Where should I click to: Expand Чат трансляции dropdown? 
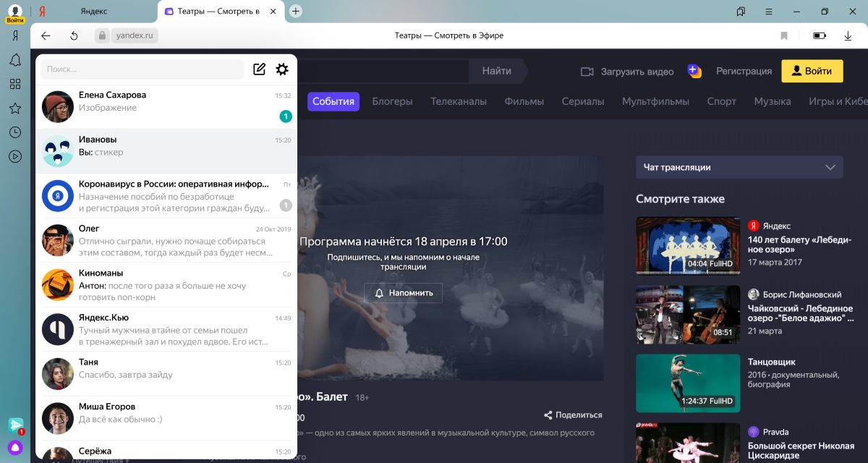tap(739, 167)
